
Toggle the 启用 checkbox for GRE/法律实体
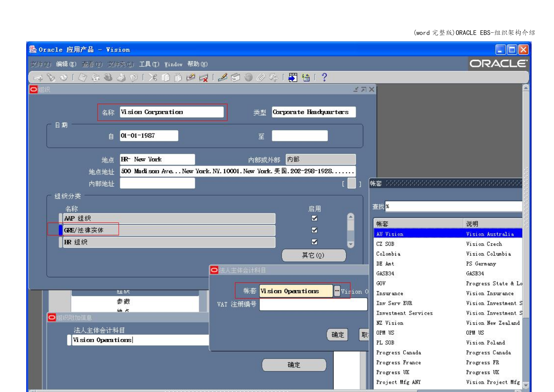[x=314, y=230]
